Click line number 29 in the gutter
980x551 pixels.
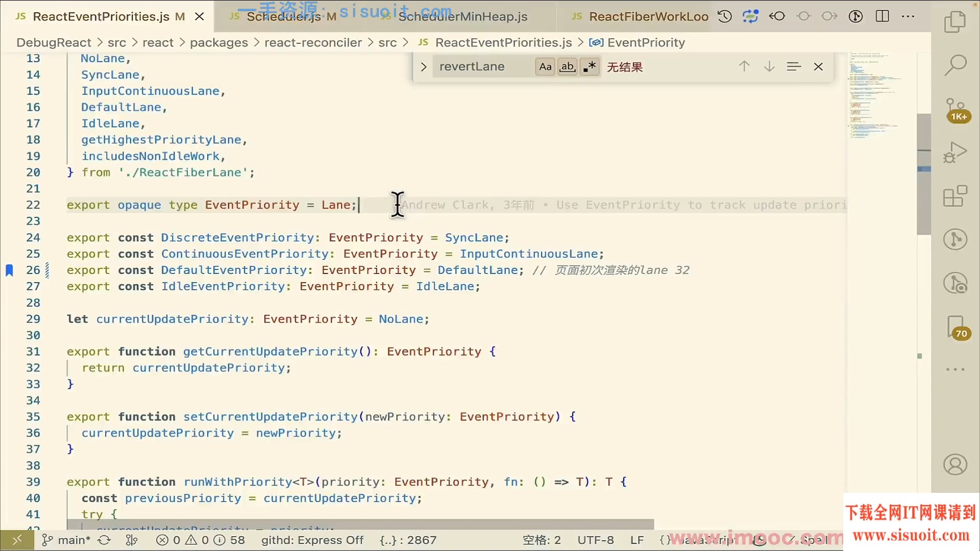coord(33,319)
